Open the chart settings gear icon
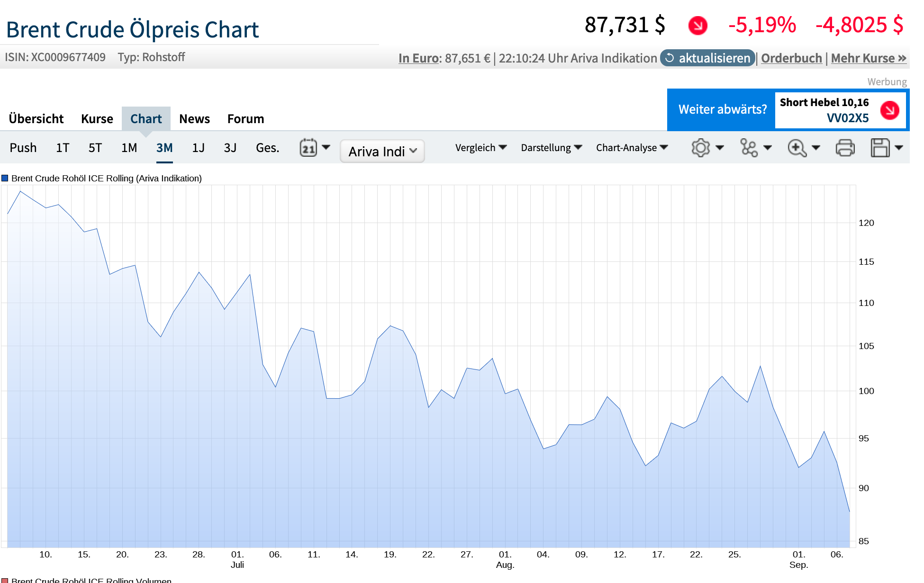The width and height of the screenshot is (924, 583). (700, 148)
